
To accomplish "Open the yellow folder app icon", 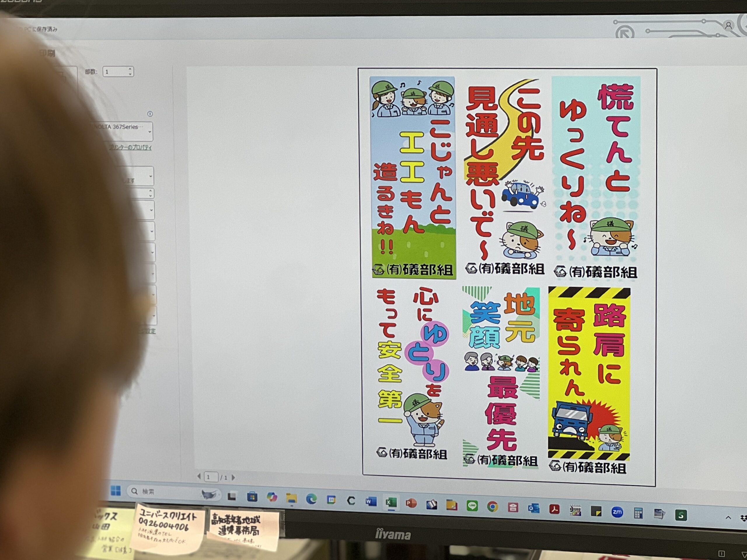I will tap(451, 505).
